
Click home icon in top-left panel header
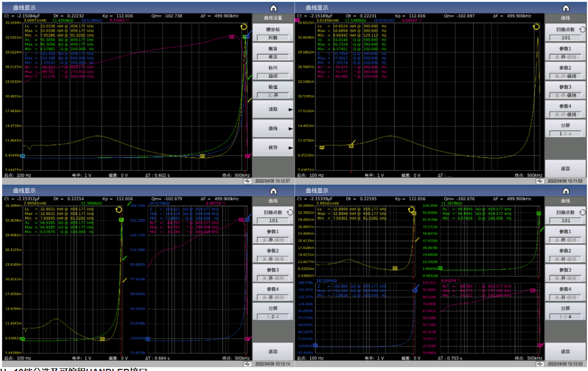(x=273, y=8)
